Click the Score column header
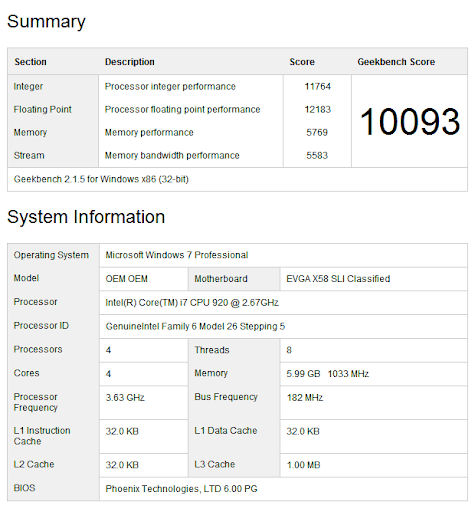 point(302,62)
